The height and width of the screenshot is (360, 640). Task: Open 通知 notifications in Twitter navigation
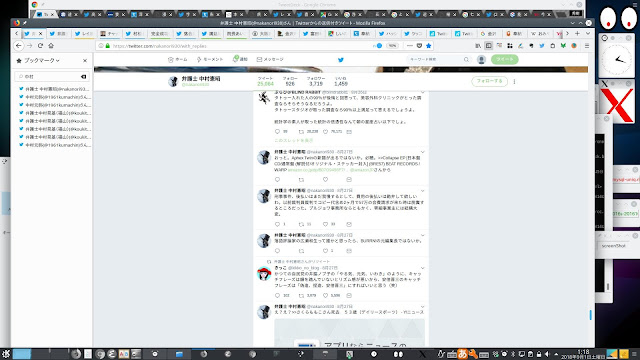[240, 60]
